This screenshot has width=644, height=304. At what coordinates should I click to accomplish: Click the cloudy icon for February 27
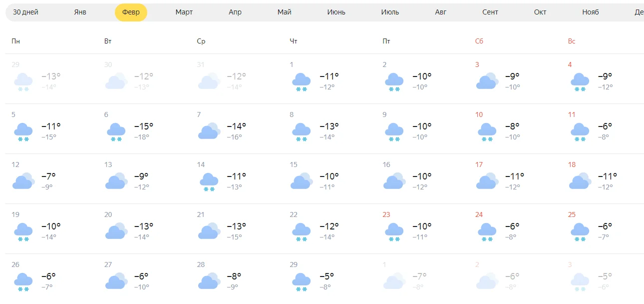(x=116, y=281)
